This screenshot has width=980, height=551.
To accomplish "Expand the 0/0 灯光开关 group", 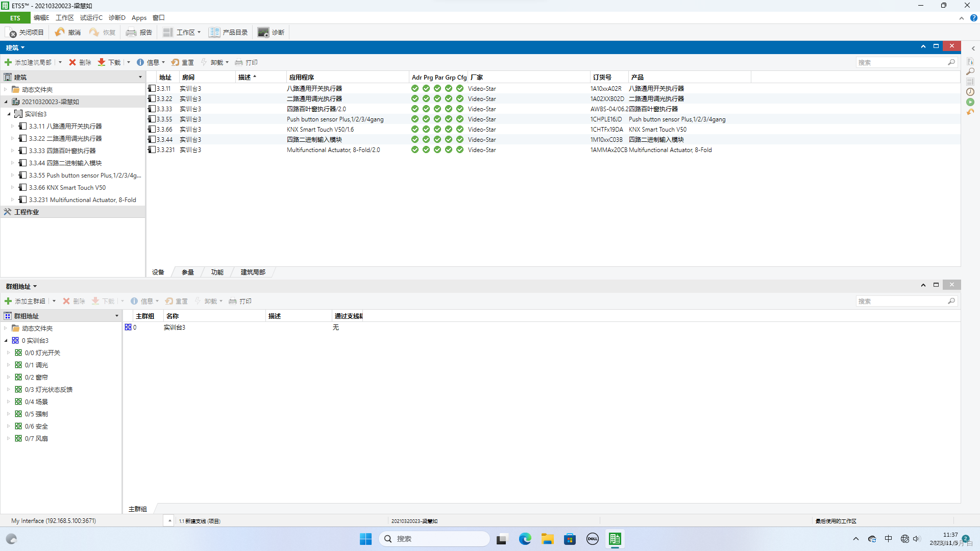I will tap(9, 353).
